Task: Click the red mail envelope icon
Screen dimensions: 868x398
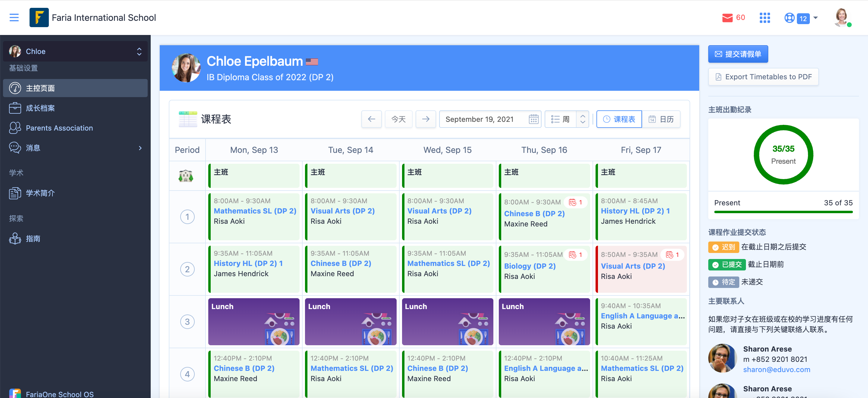Action: point(727,18)
